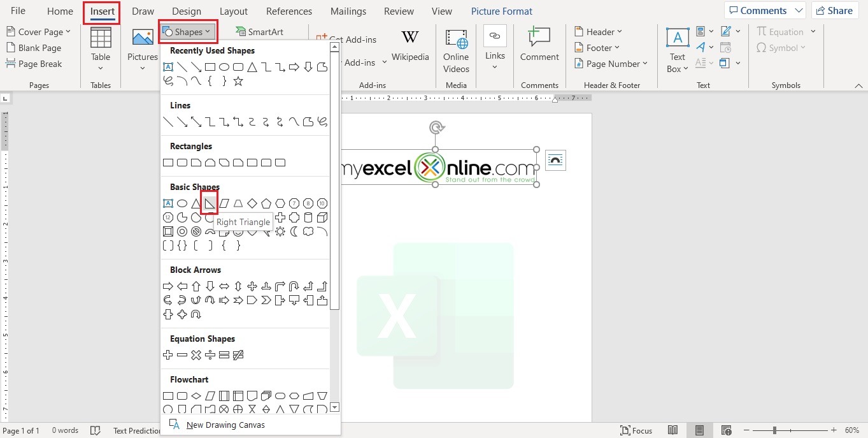Click the Share button

[834, 10]
